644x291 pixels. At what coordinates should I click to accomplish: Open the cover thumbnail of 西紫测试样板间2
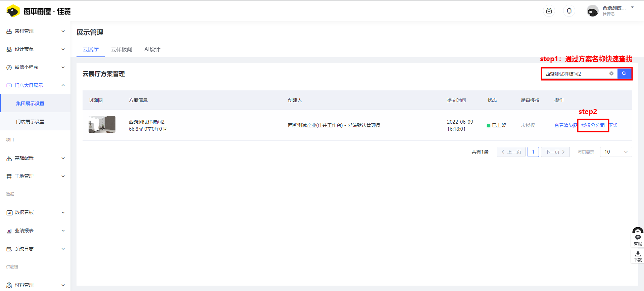tap(102, 124)
